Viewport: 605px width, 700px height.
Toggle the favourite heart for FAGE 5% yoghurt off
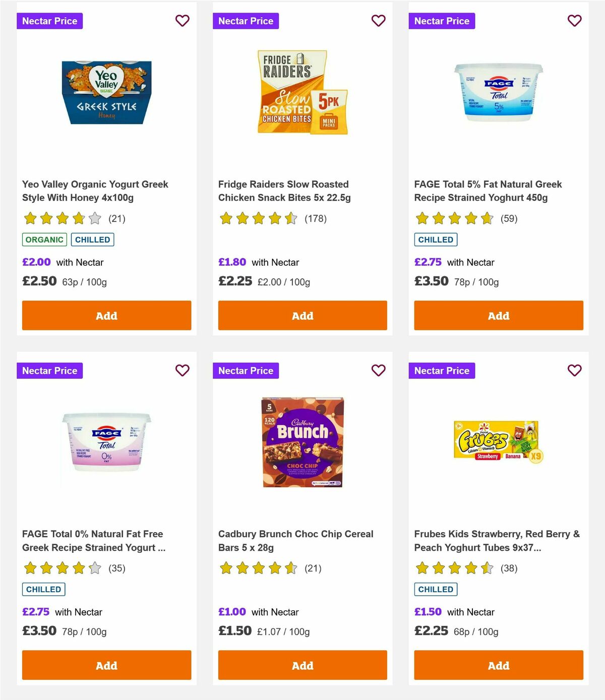[x=574, y=21]
